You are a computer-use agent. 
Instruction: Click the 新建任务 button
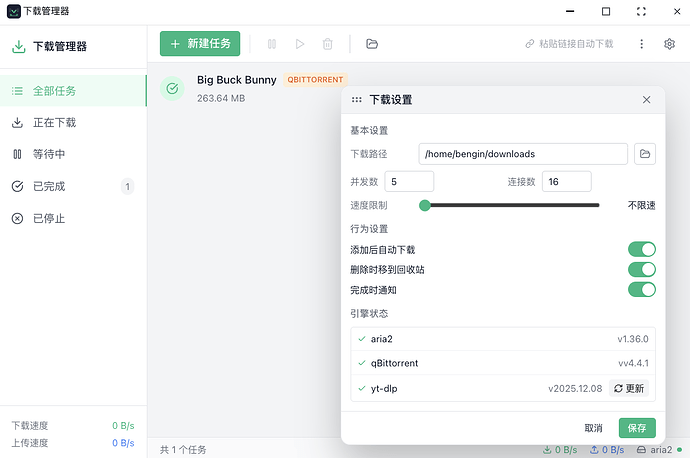pyautogui.click(x=200, y=44)
